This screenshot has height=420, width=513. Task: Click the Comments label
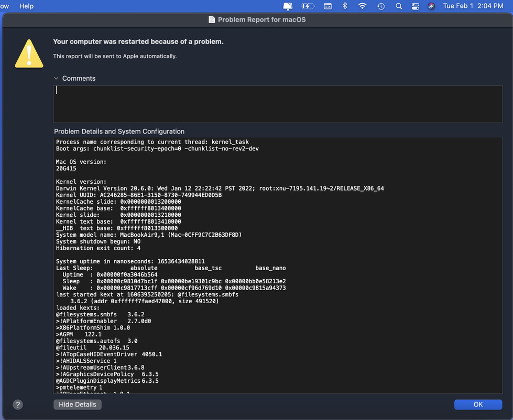(x=79, y=78)
